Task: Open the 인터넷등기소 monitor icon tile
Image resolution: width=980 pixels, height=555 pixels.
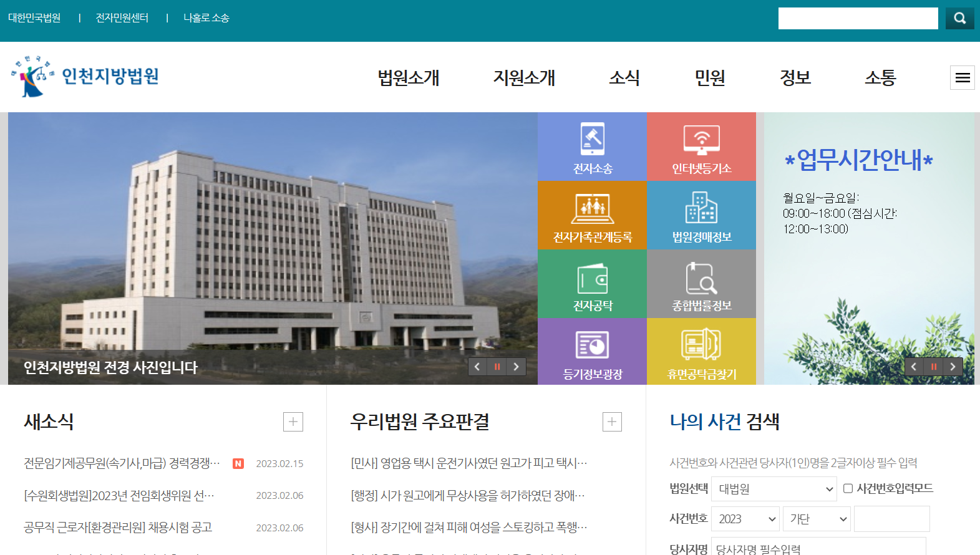Action: coord(702,147)
